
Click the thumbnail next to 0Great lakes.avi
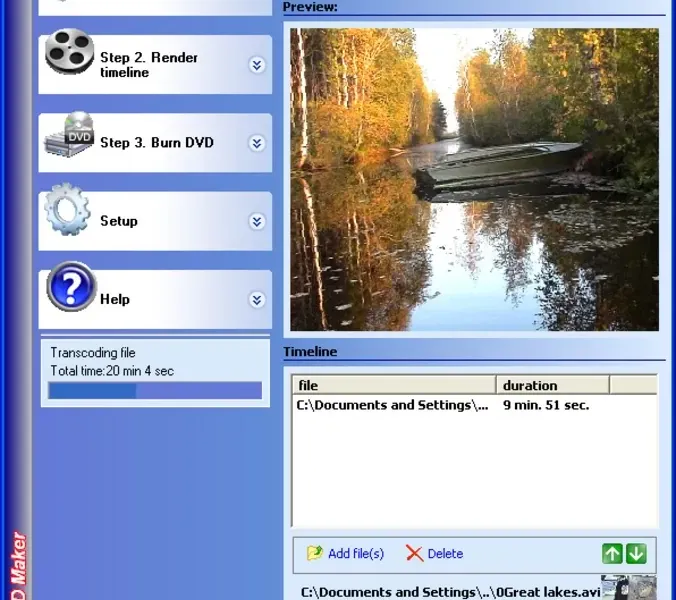click(x=629, y=587)
